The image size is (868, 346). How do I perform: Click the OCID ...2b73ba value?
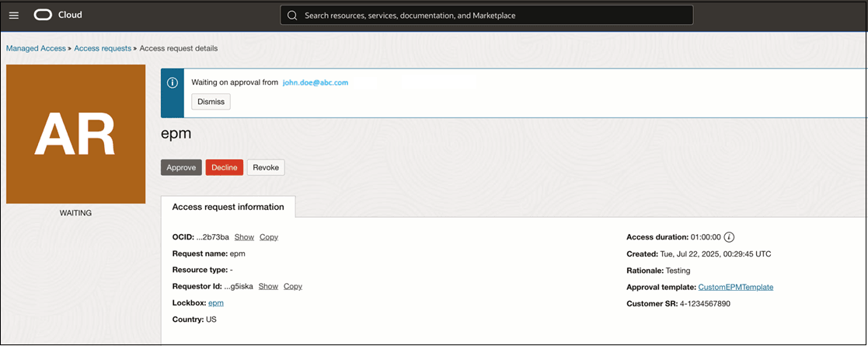(213, 237)
